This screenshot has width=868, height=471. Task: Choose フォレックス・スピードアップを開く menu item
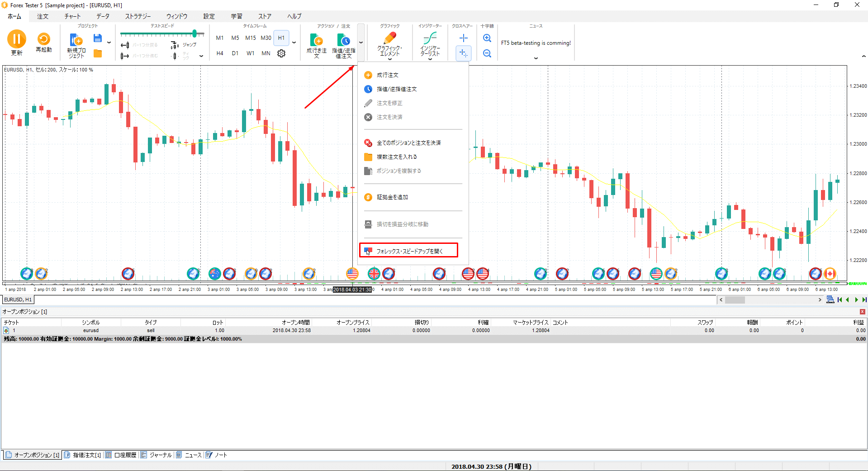pos(409,251)
